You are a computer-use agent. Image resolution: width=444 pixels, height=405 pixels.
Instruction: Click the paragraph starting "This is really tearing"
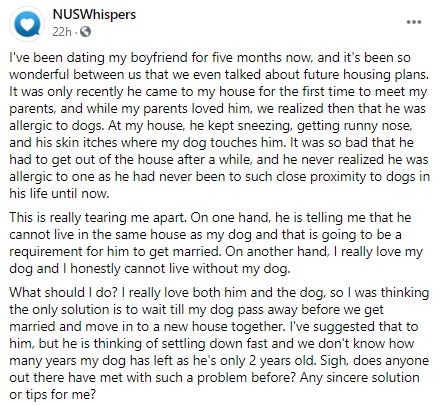(x=216, y=243)
